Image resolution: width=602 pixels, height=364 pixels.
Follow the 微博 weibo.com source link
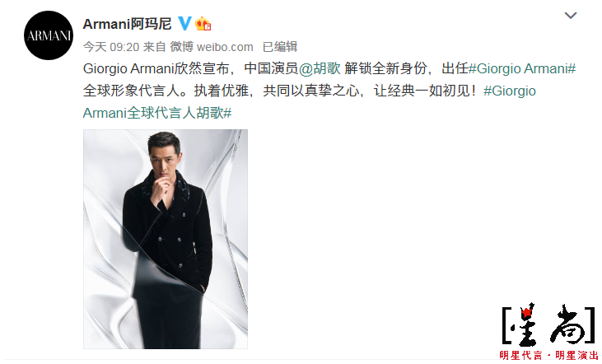click(x=212, y=47)
